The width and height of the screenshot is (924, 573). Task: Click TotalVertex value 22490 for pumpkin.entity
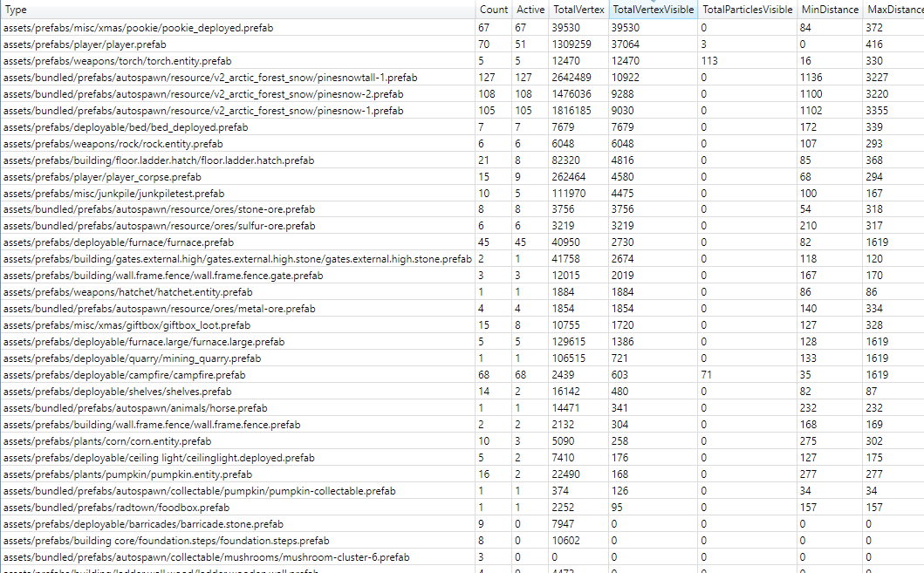click(565, 474)
